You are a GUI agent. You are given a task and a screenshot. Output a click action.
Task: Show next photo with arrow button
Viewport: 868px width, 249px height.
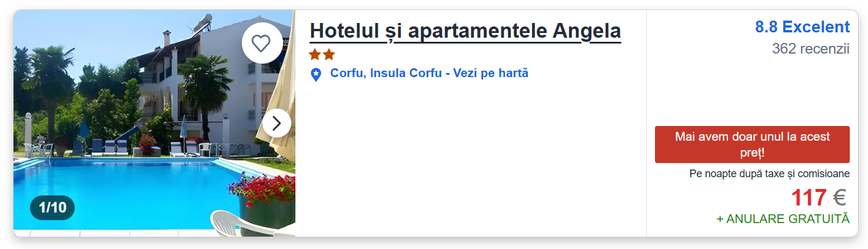point(277,123)
